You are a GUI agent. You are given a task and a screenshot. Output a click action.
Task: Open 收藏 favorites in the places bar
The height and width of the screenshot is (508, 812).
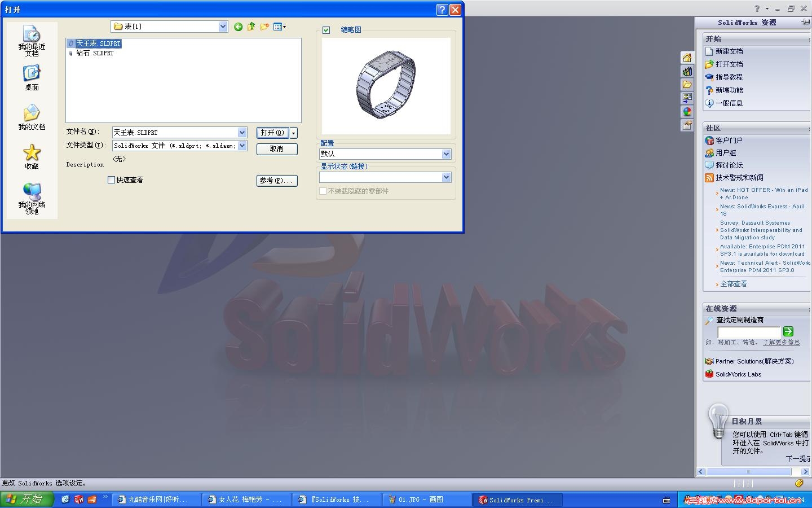click(32, 157)
